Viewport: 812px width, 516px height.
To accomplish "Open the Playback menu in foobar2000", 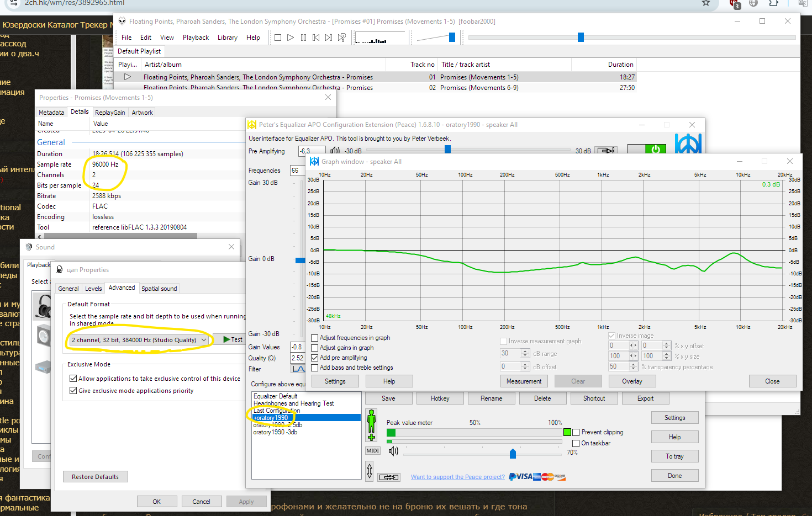I will (x=196, y=38).
